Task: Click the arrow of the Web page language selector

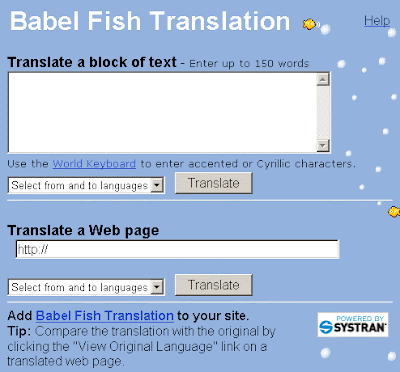Action: (x=157, y=288)
